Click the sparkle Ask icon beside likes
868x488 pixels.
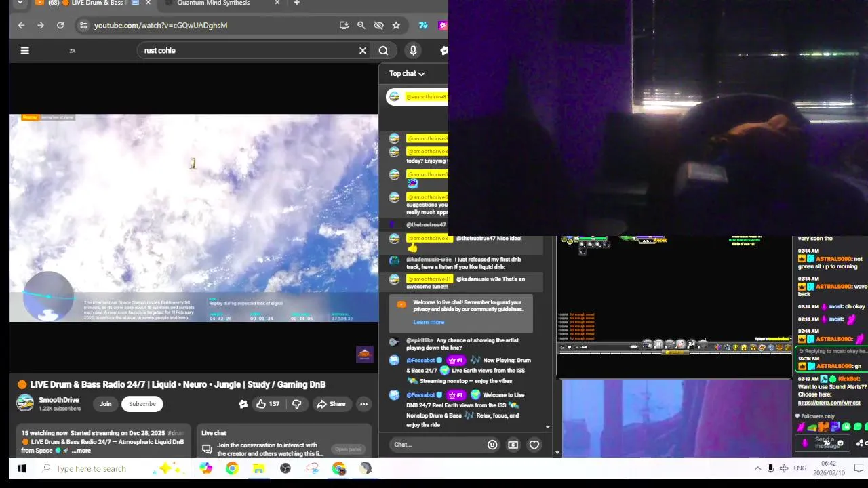(x=243, y=404)
